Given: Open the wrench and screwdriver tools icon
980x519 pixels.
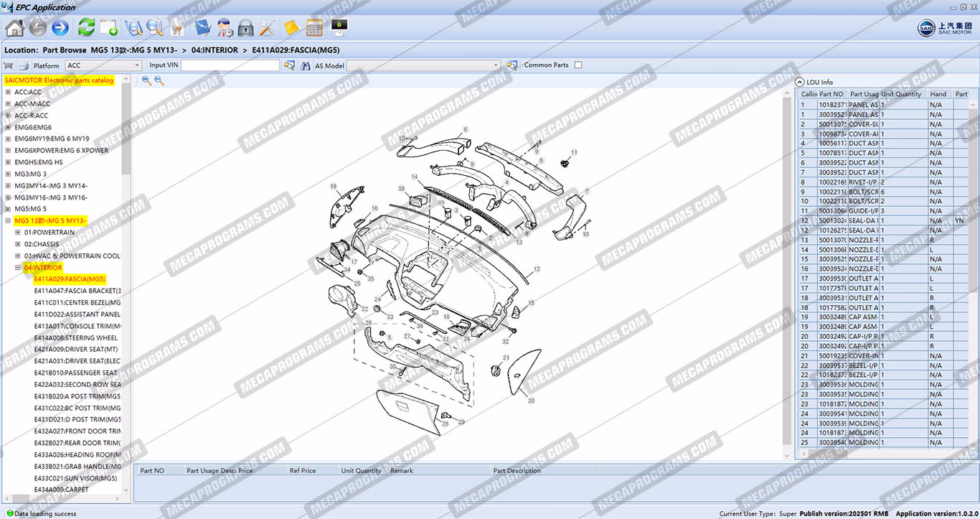Looking at the screenshot, I should [x=268, y=28].
